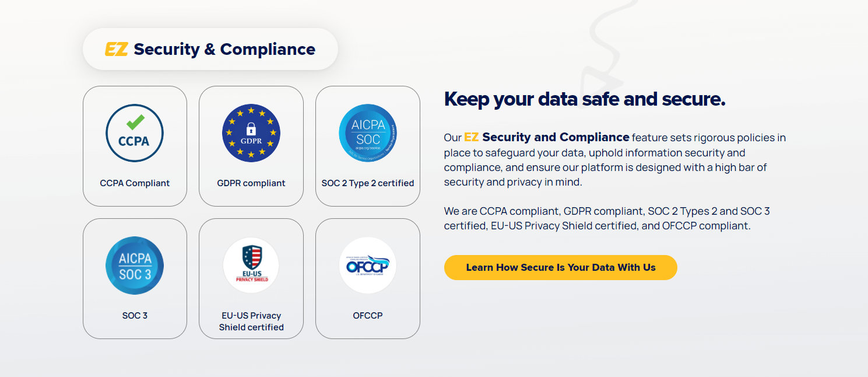Click the AICPA SOC badge icon
The image size is (868, 377).
point(368,133)
